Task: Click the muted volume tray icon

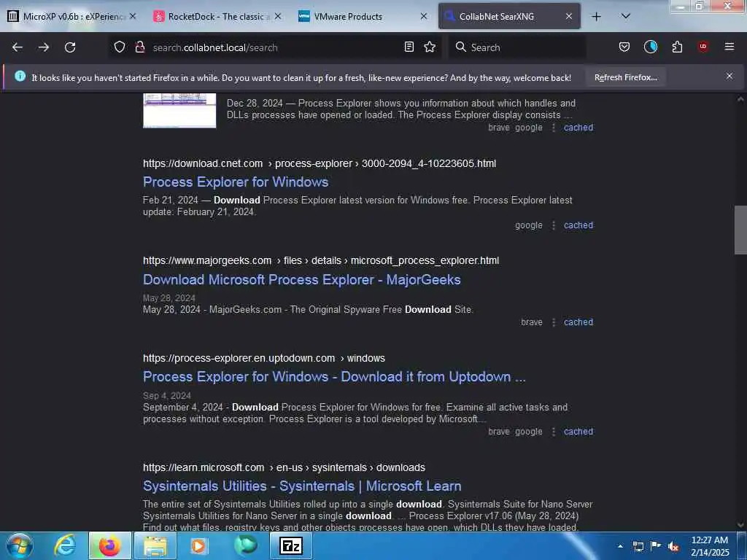Action: tap(673, 547)
